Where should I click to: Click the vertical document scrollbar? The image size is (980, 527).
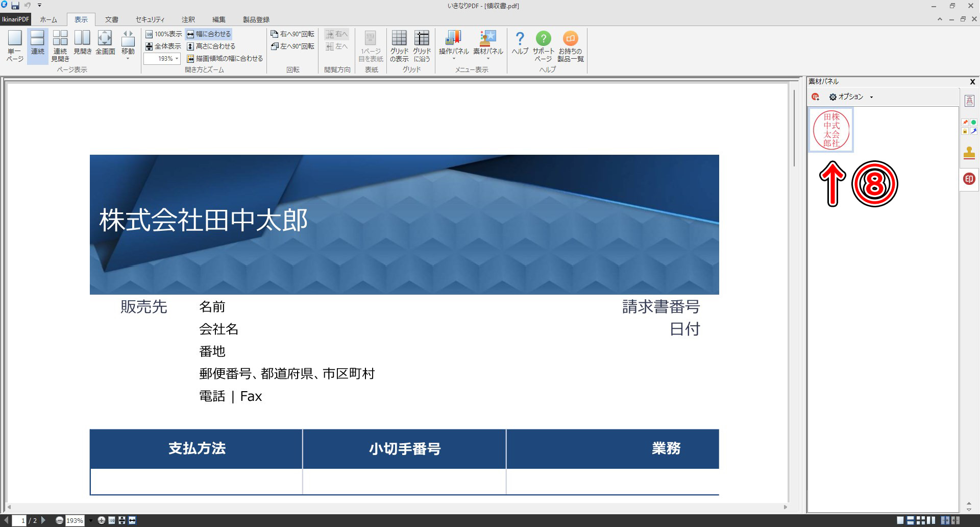pos(794,128)
